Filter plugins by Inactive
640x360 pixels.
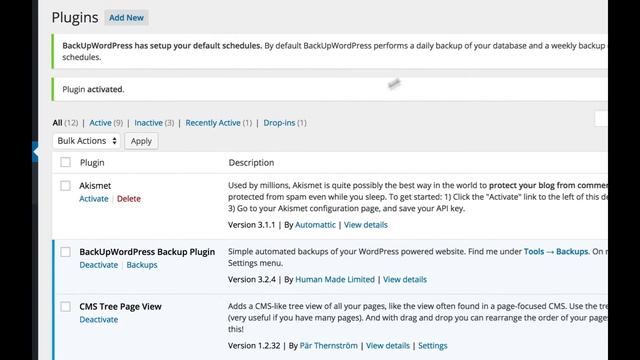point(148,123)
